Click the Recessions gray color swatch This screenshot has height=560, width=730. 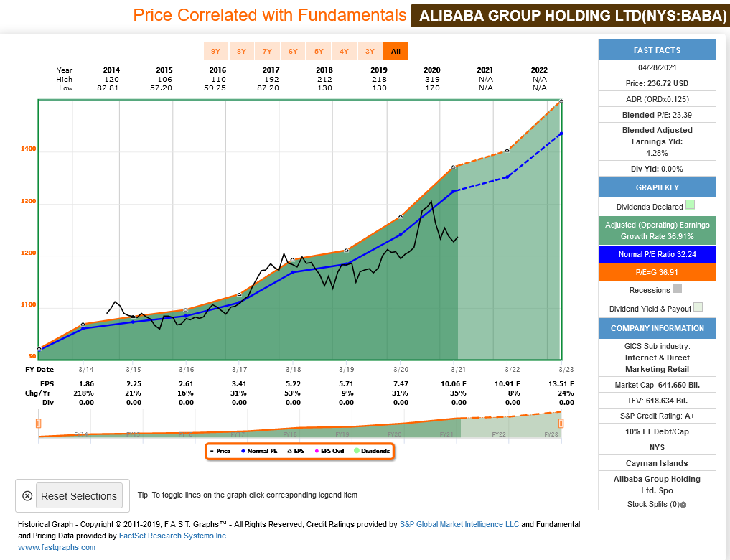pyautogui.click(x=678, y=288)
